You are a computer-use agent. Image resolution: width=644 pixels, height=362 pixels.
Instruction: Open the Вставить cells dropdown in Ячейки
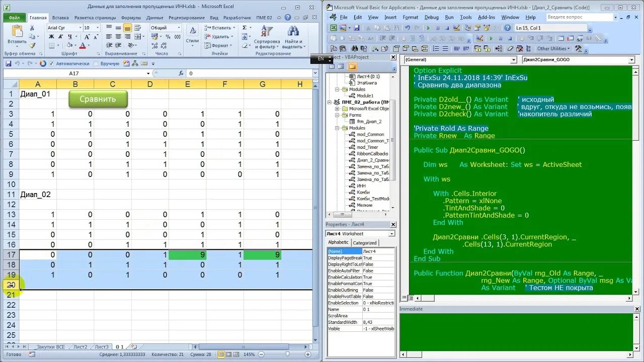point(219,28)
